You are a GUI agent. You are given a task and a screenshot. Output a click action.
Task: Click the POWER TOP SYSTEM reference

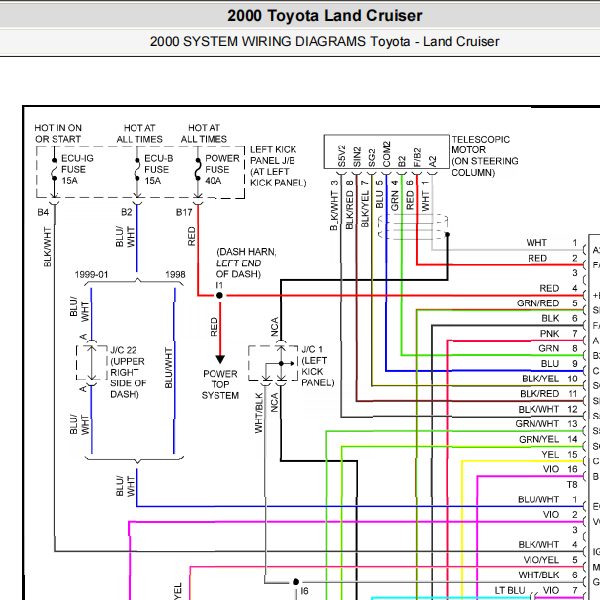pyautogui.click(x=220, y=385)
